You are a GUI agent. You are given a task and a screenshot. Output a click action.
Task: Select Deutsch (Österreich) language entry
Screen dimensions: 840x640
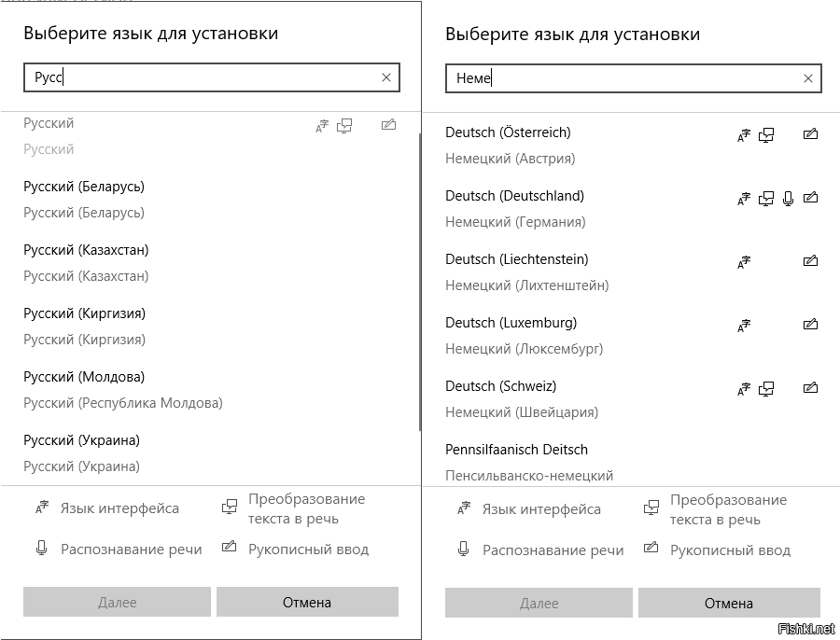tap(631, 146)
